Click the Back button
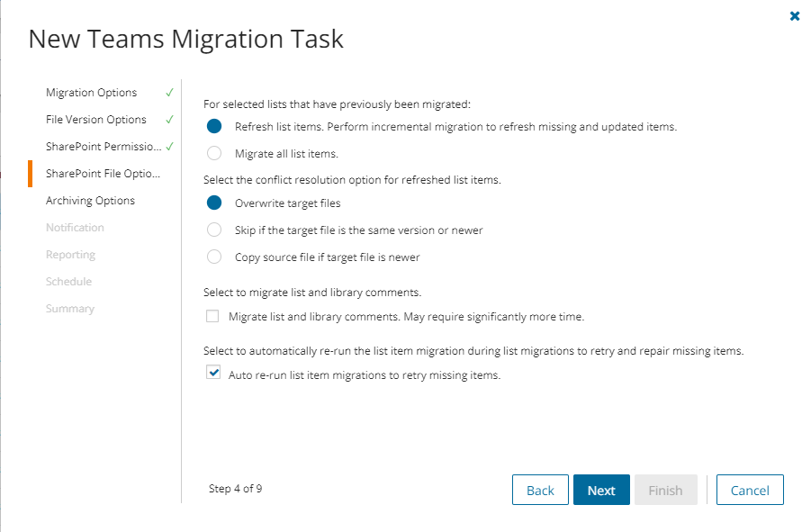Image resolution: width=811 pixels, height=532 pixels. click(540, 491)
